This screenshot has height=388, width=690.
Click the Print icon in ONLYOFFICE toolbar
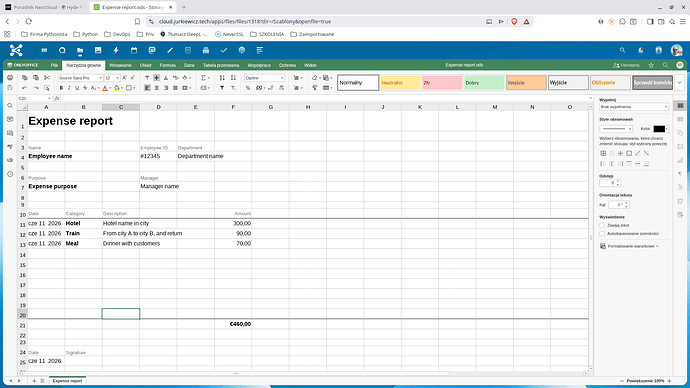tap(10, 78)
